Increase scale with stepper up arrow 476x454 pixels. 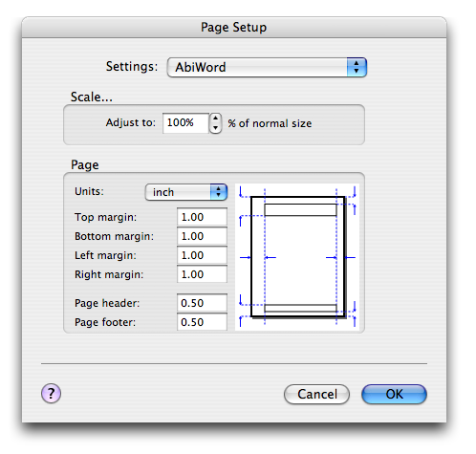click(216, 119)
